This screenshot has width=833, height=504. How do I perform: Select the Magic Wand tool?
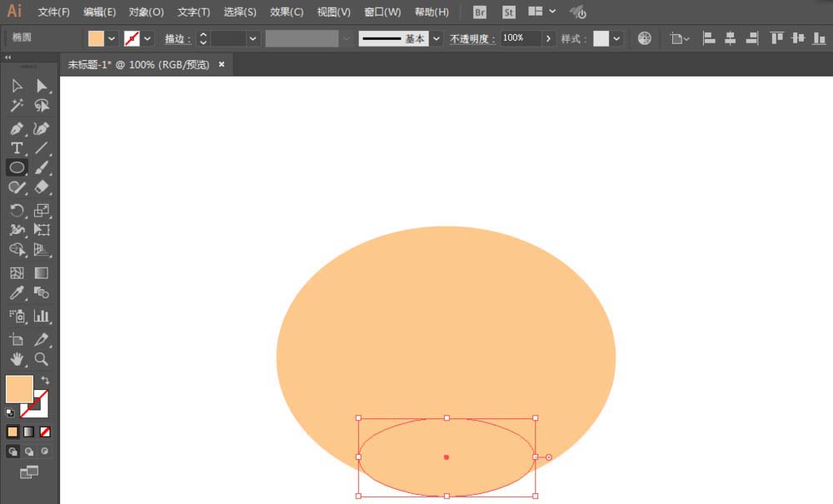[17, 106]
